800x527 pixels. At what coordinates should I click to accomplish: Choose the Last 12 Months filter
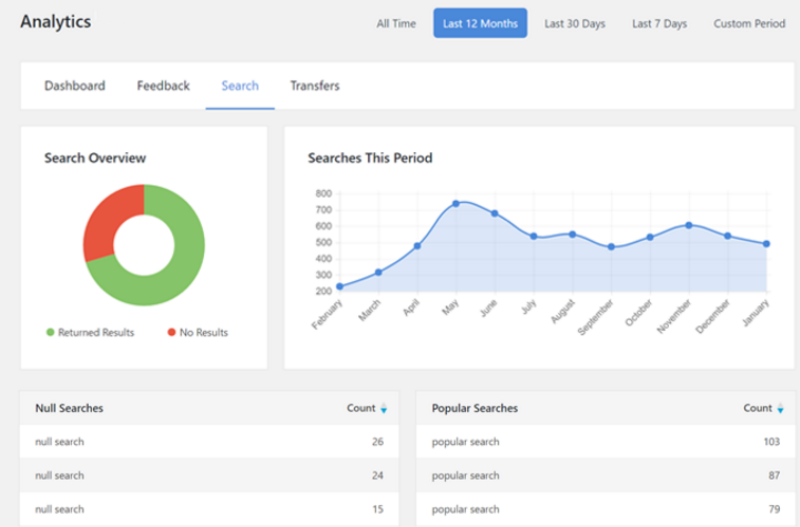click(x=480, y=24)
